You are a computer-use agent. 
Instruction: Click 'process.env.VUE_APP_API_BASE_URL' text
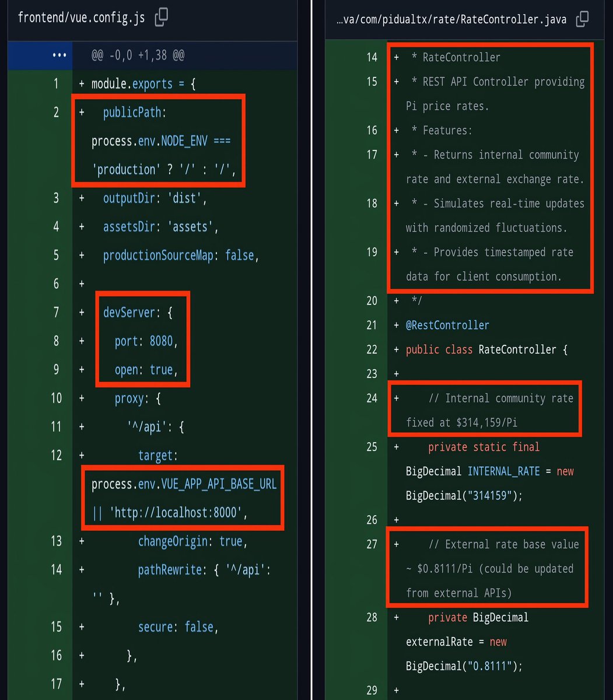click(184, 484)
